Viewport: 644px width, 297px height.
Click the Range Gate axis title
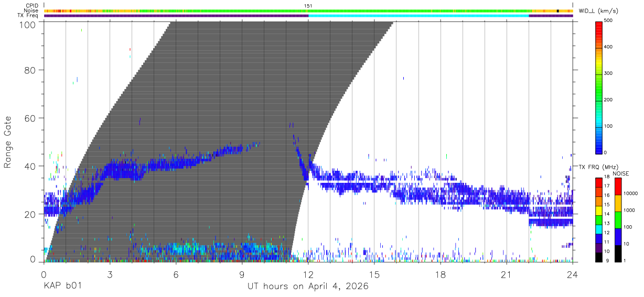point(8,141)
